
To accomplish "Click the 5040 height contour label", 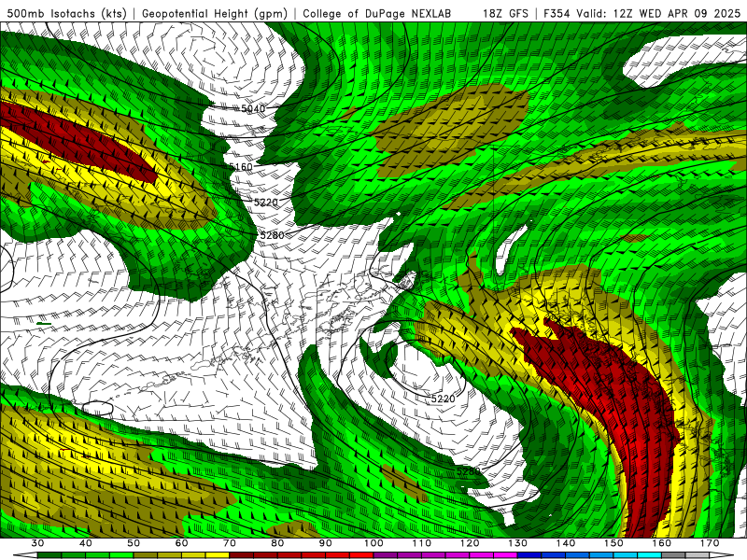I will click(253, 108).
